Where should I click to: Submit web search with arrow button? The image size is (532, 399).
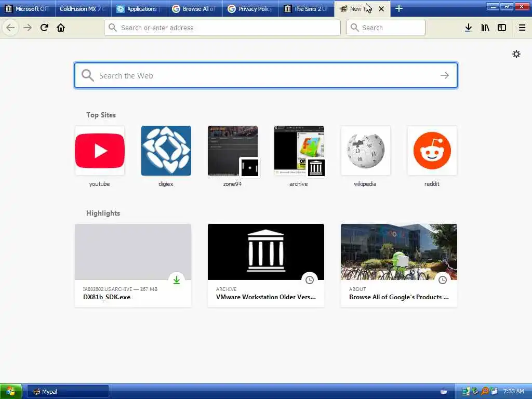coord(445,75)
